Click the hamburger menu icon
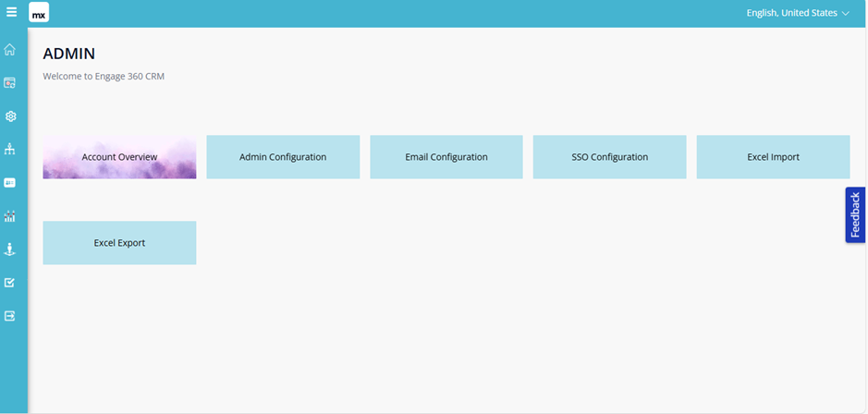The image size is (868, 414). pos(12,13)
